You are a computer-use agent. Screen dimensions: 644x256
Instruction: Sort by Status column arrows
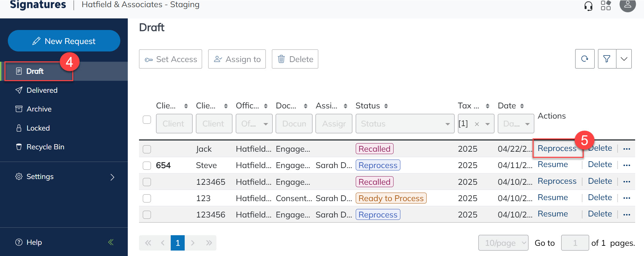point(386,106)
